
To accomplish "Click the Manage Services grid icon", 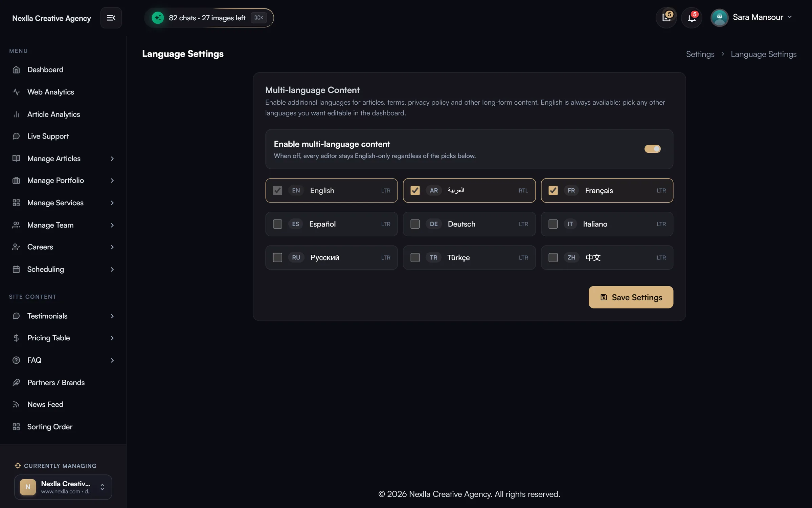I will click(16, 203).
